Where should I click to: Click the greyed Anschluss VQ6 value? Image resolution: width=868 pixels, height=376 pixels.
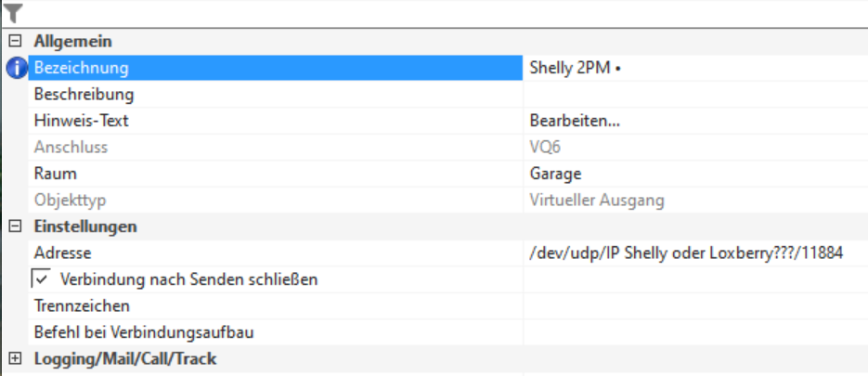pos(545,147)
